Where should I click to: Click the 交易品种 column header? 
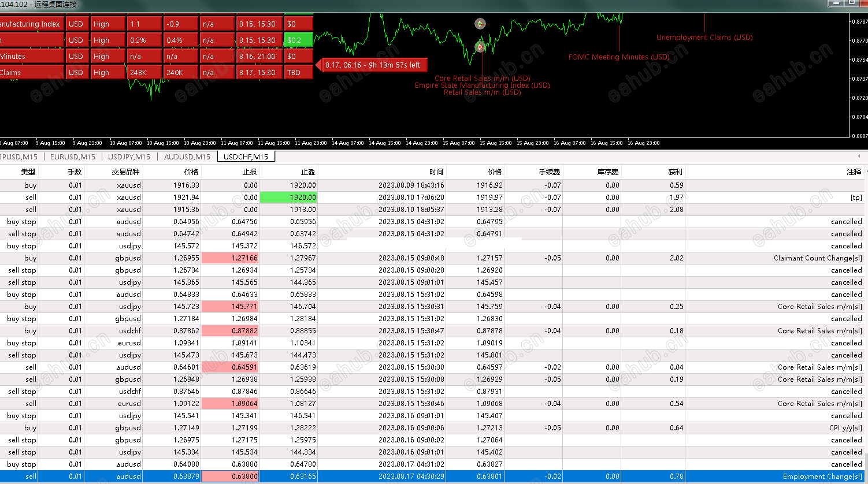[126, 172]
